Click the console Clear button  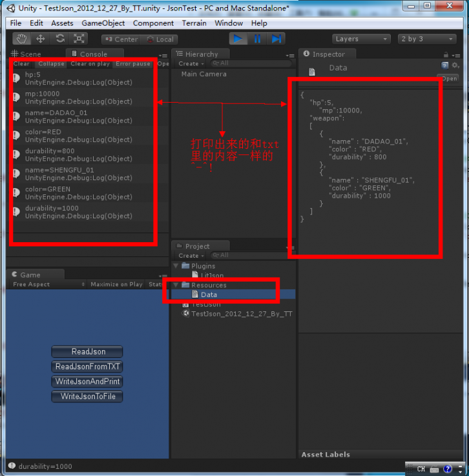(x=21, y=64)
